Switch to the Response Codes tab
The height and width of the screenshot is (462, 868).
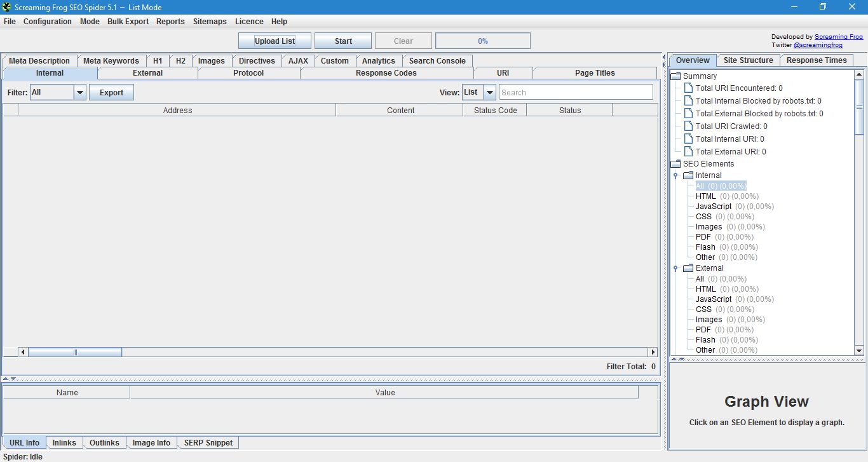(x=386, y=73)
